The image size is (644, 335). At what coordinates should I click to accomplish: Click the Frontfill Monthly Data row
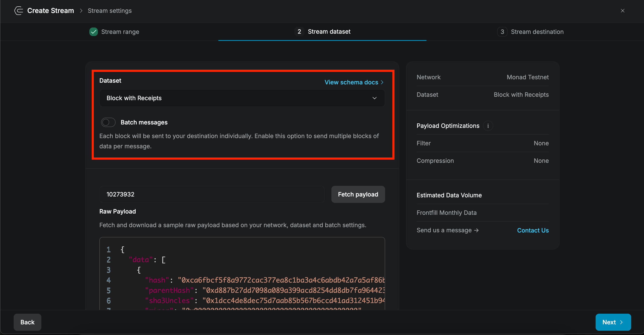click(483, 213)
